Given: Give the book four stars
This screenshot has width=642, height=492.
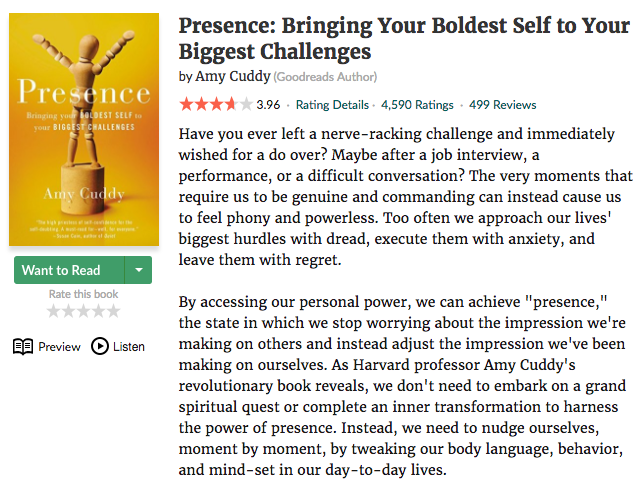Looking at the screenshot, I should click(x=98, y=312).
